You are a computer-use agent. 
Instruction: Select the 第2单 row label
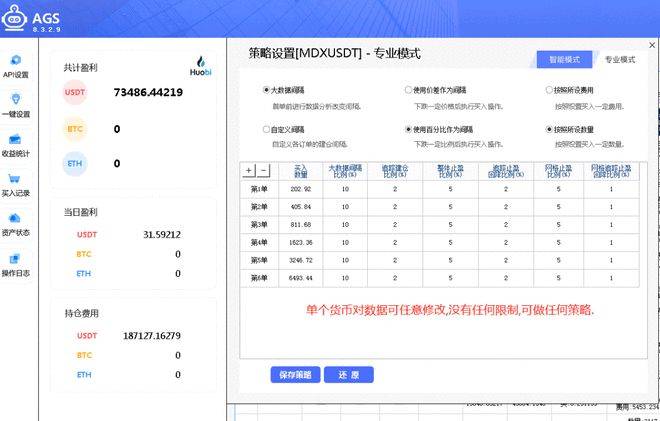click(x=259, y=207)
